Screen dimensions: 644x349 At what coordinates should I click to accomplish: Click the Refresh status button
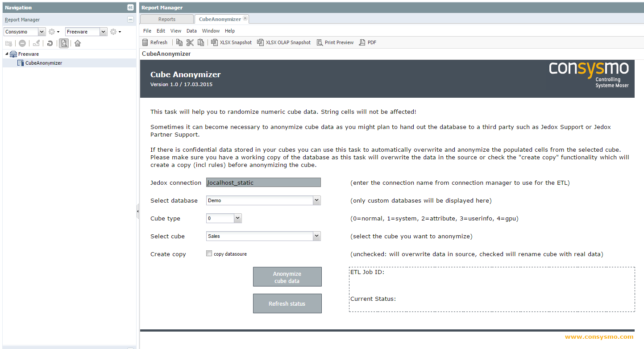(x=287, y=303)
